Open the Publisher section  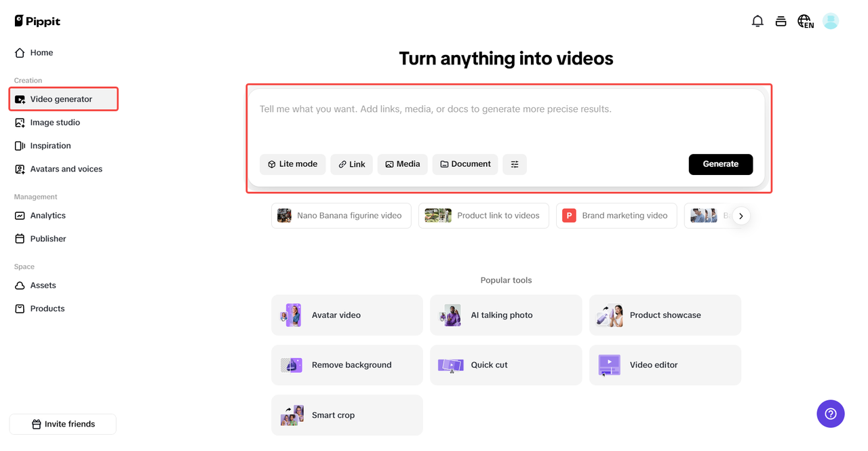(47, 238)
